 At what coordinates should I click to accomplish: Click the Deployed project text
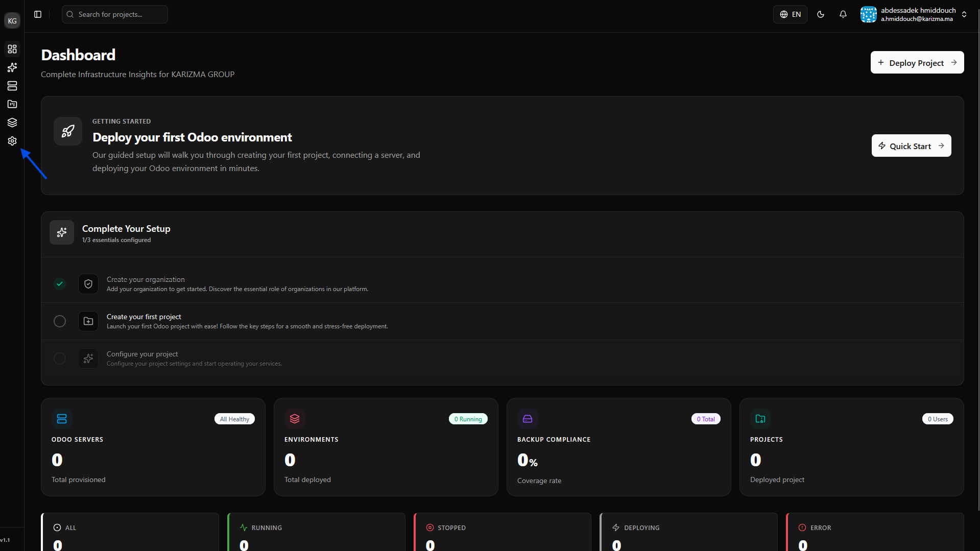[x=777, y=480]
